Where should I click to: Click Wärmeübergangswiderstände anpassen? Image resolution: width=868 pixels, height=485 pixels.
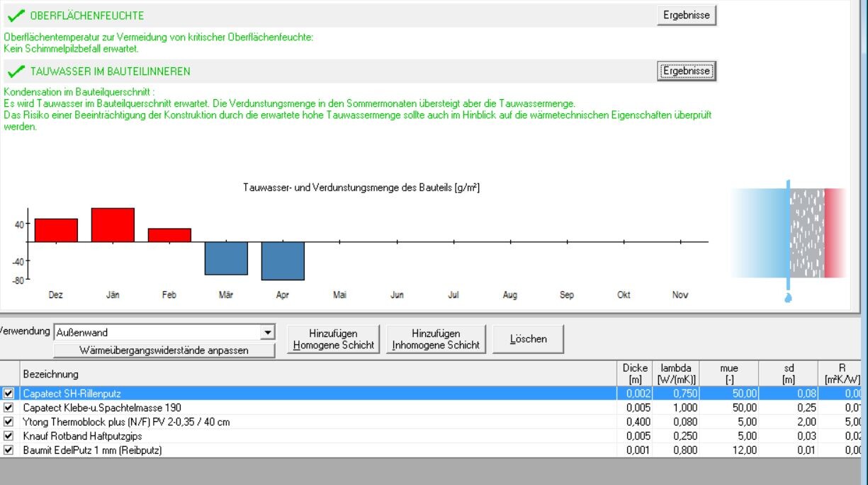(165, 348)
